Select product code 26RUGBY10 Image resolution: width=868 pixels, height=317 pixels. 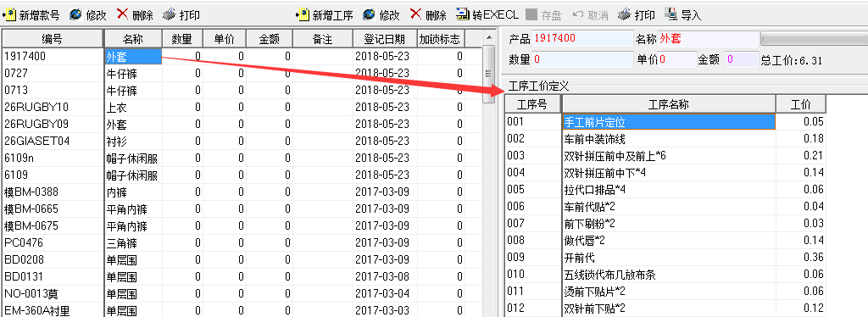(x=36, y=107)
